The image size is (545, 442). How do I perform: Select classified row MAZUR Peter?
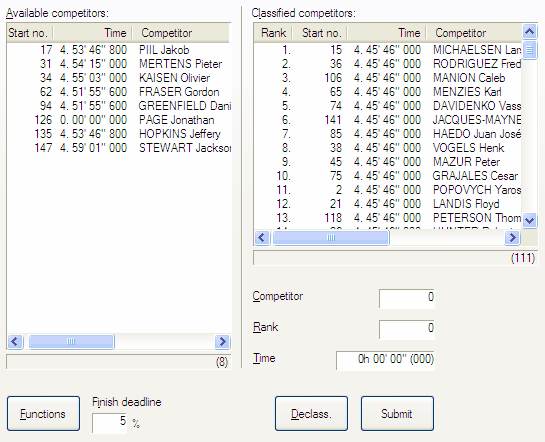(388, 162)
